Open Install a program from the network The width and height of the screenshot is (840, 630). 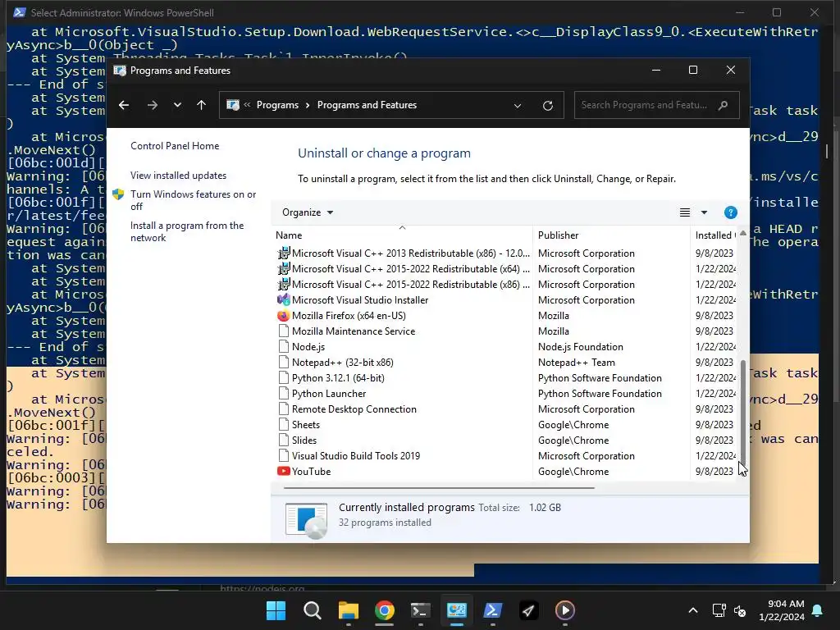pyautogui.click(x=187, y=231)
